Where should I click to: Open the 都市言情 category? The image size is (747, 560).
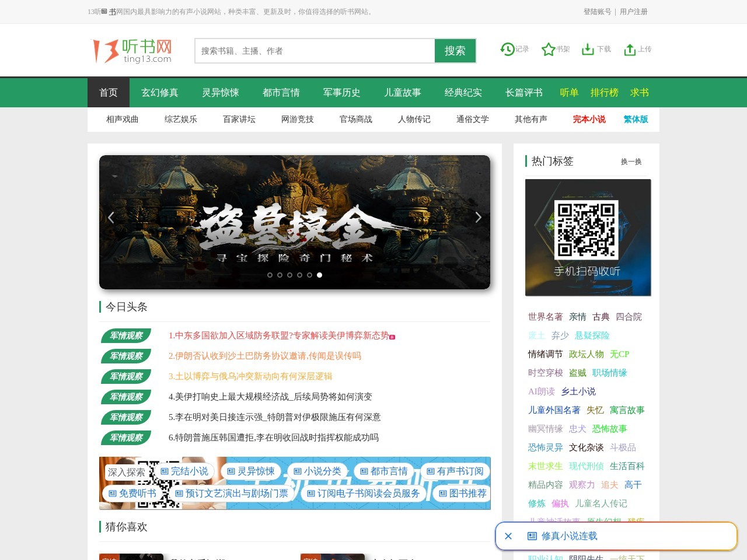(x=281, y=93)
